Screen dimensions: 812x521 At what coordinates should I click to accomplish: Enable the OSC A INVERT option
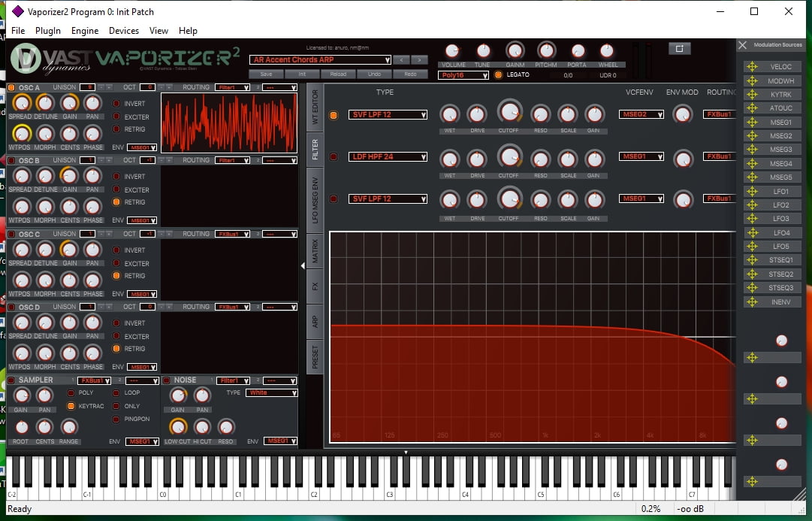[x=116, y=103]
